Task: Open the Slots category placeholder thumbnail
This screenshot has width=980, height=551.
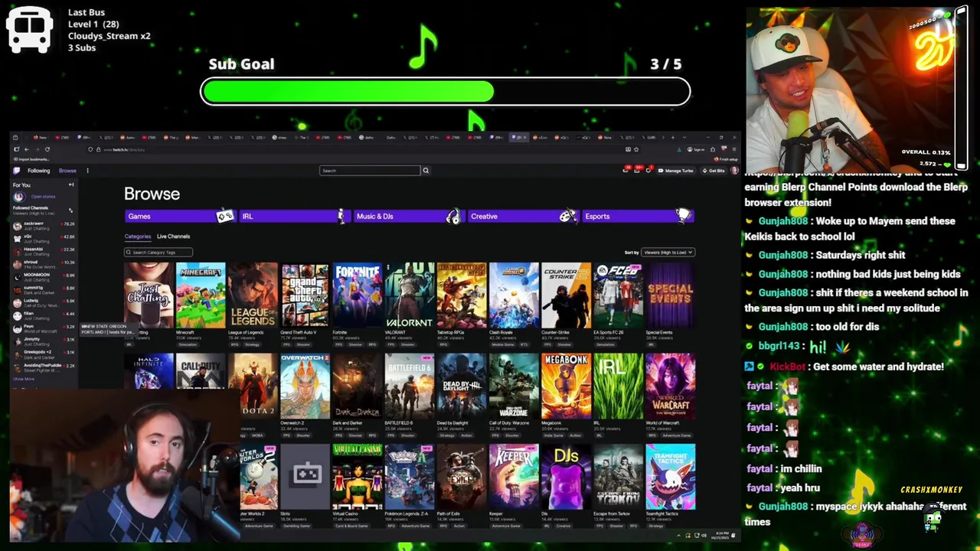Action: pyautogui.click(x=305, y=477)
